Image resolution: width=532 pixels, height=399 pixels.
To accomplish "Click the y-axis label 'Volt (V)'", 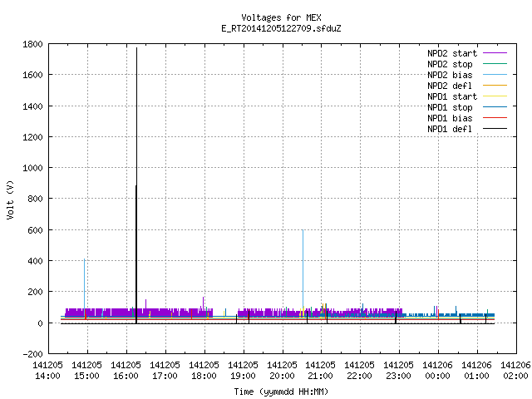I will [10, 199].
